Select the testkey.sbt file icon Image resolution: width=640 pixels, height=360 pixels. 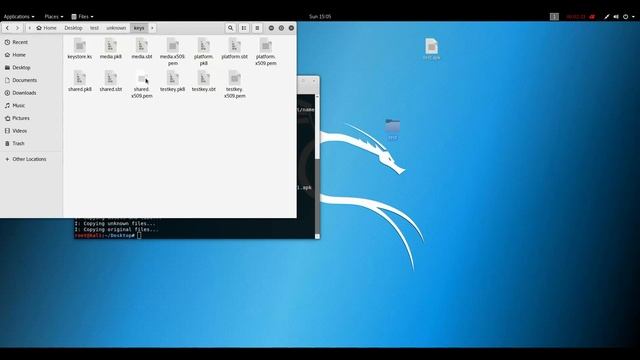204,78
